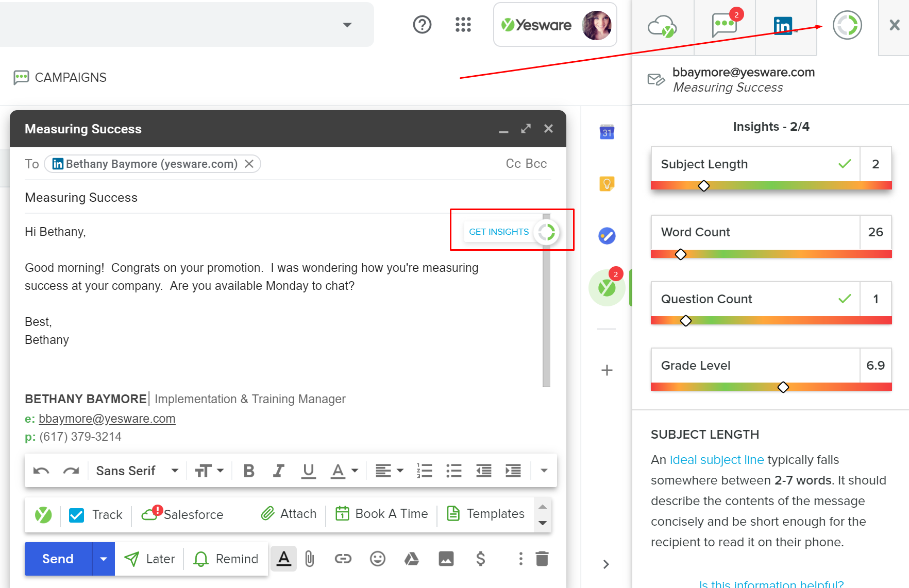909x588 pixels.
Task: Collapse the side panel chevron arrow
Action: pyautogui.click(x=607, y=564)
